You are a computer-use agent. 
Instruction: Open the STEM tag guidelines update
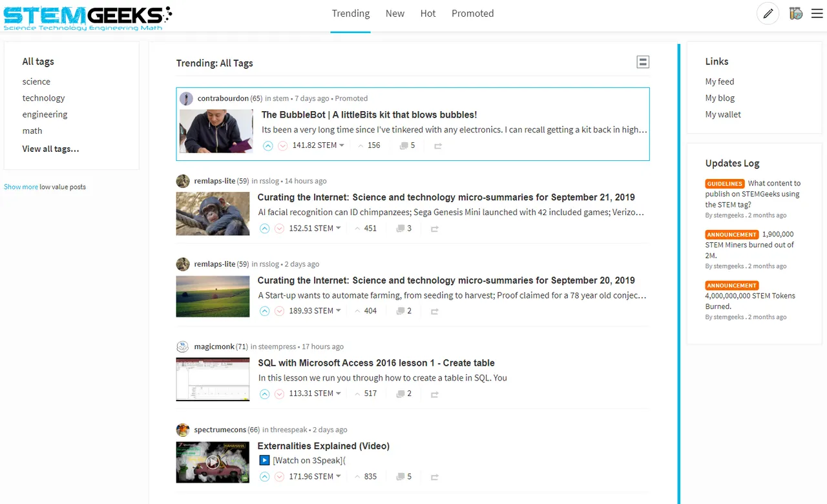coord(753,194)
